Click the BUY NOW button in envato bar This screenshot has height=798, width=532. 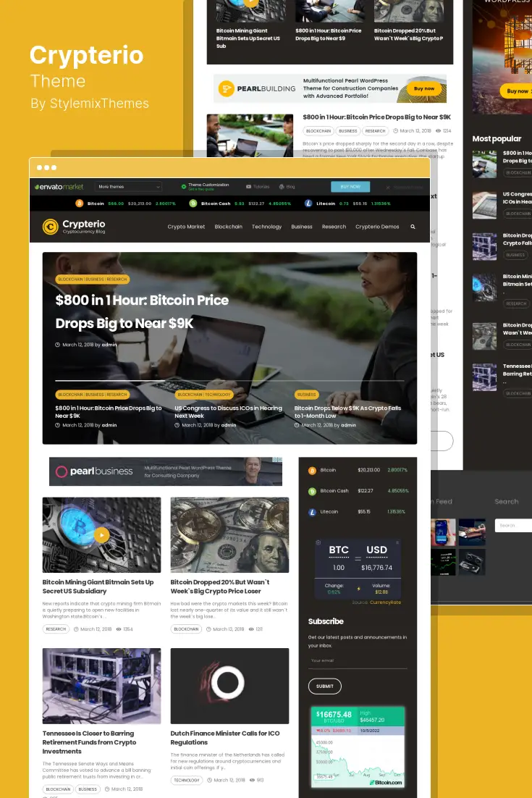tap(350, 187)
